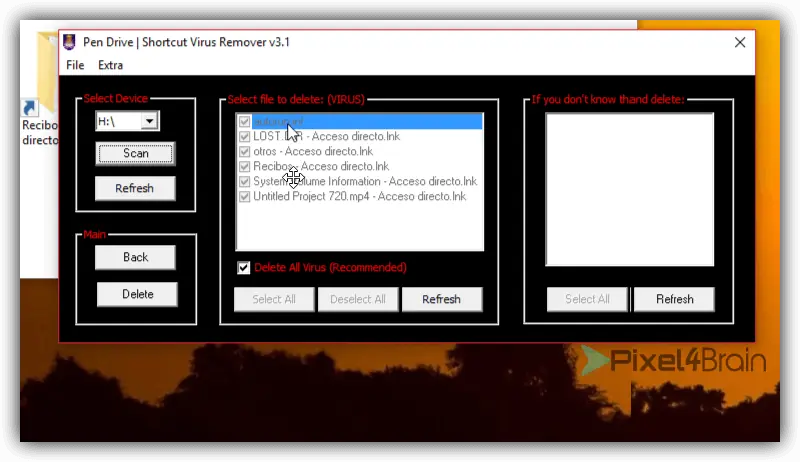Click the empty list box in the right panel

click(x=630, y=190)
